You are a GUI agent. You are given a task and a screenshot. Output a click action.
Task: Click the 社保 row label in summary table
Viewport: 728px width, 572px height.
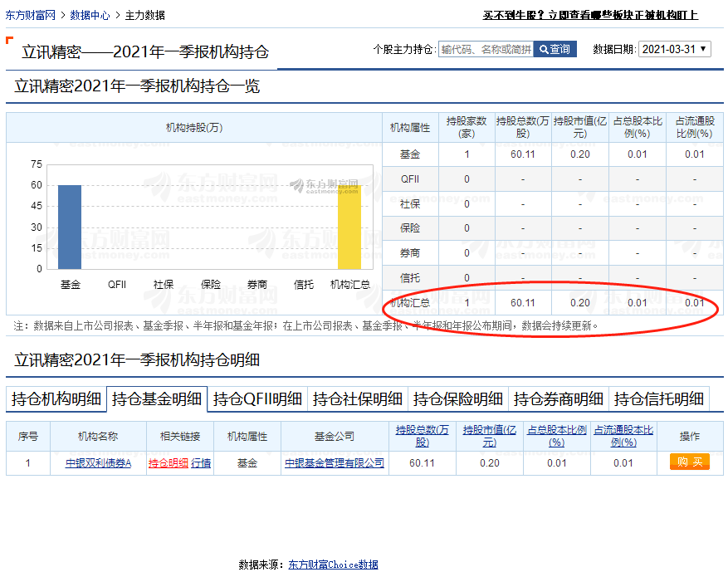(x=410, y=204)
